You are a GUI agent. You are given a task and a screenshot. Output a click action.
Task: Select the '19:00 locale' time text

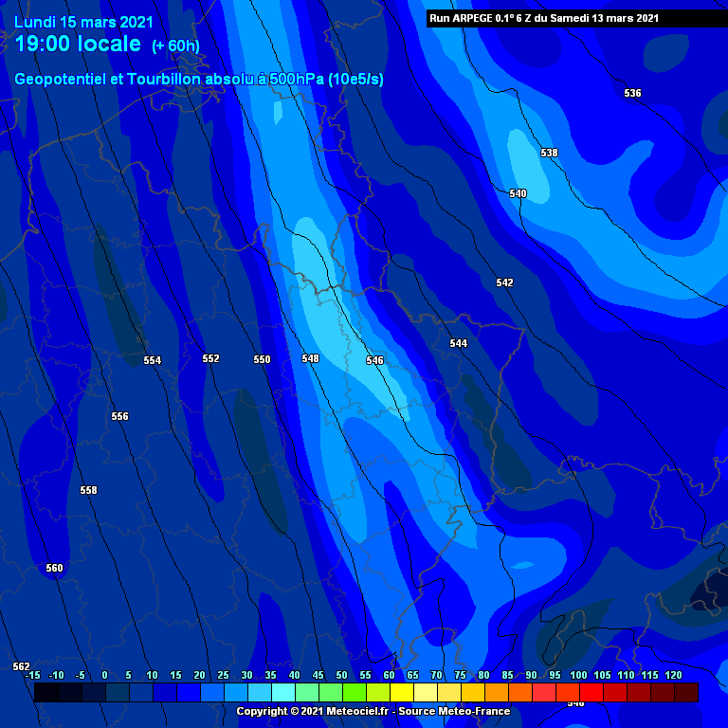pos(79,45)
